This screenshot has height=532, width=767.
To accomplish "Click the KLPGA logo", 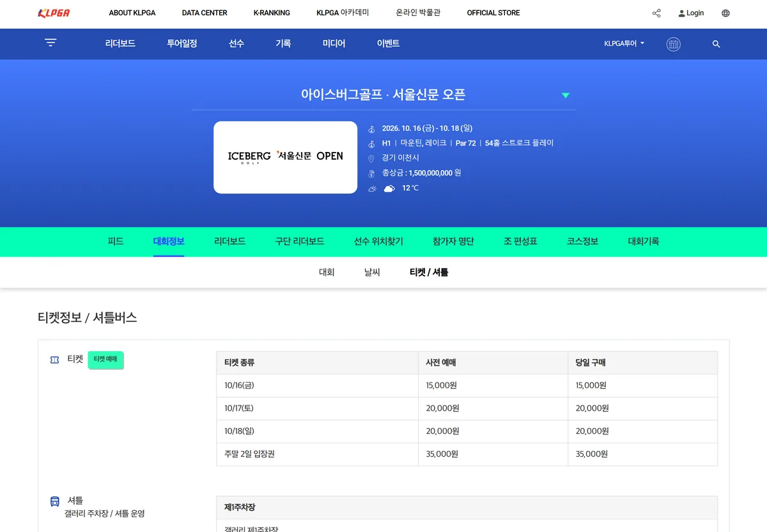I will tap(54, 13).
